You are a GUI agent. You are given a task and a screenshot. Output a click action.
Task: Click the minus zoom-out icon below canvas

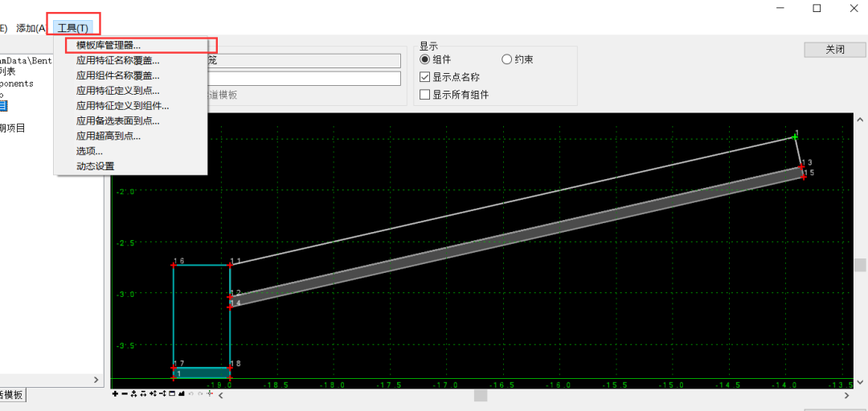[x=125, y=393]
